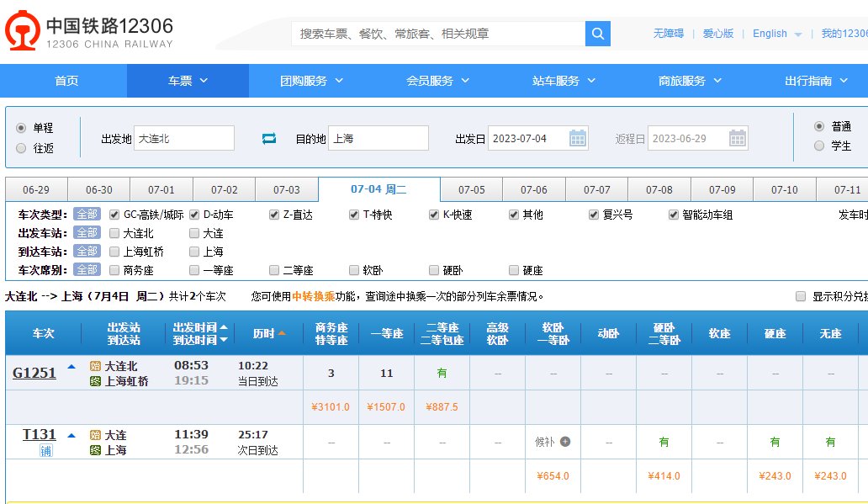Click the start station icon beside 大连北
The width and height of the screenshot is (868, 504).
(x=95, y=366)
